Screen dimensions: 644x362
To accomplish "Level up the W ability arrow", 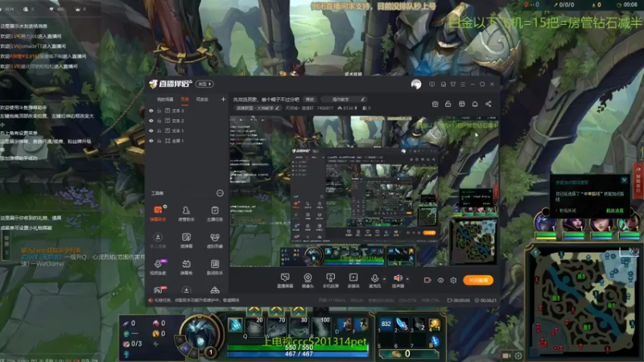I will click(276, 310).
